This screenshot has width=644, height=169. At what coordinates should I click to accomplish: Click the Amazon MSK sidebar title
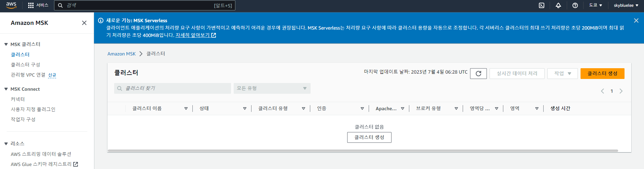coord(29,23)
